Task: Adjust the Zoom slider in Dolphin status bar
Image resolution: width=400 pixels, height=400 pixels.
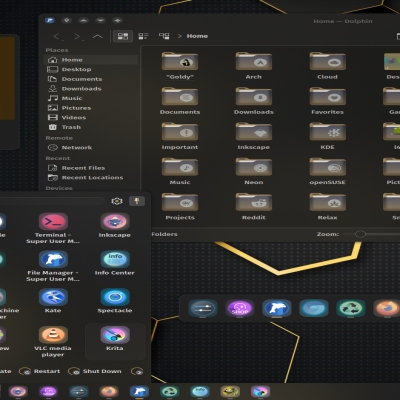Action: [360, 234]
